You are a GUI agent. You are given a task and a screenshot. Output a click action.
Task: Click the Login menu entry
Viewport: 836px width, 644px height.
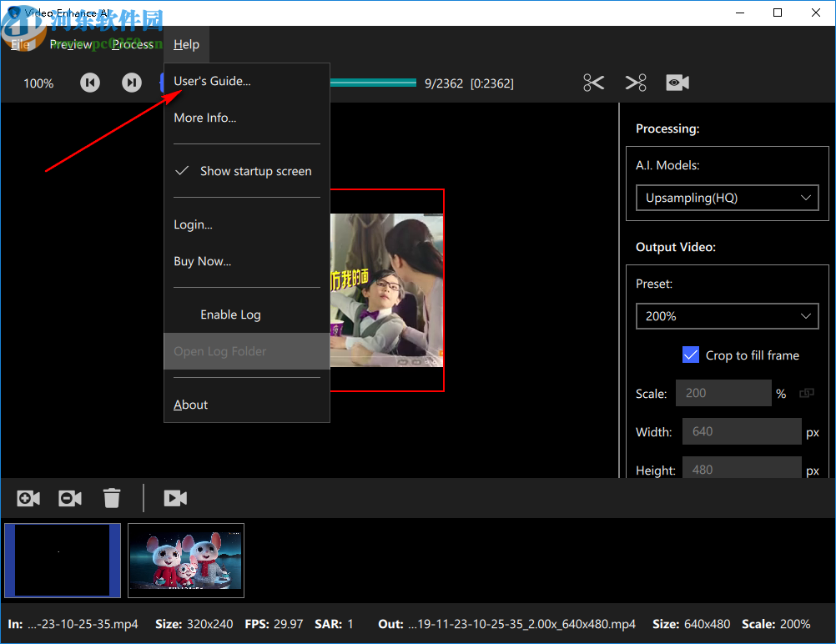click(193, 224)
